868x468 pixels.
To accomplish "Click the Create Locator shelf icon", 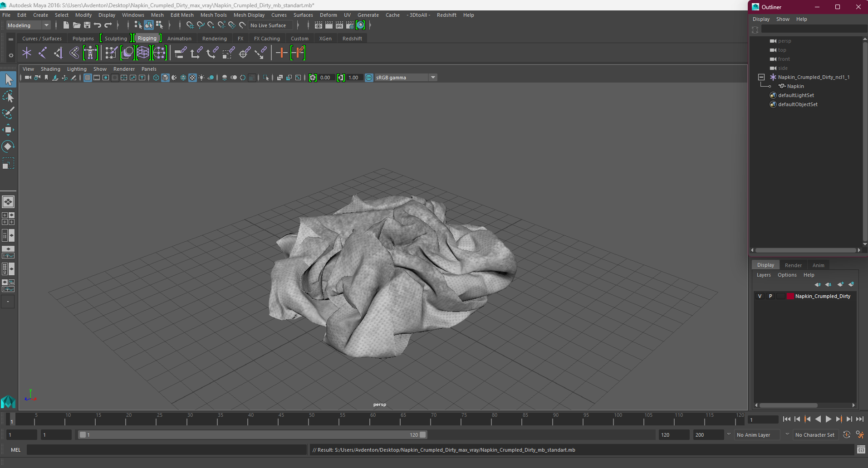I will click(27, 53).
